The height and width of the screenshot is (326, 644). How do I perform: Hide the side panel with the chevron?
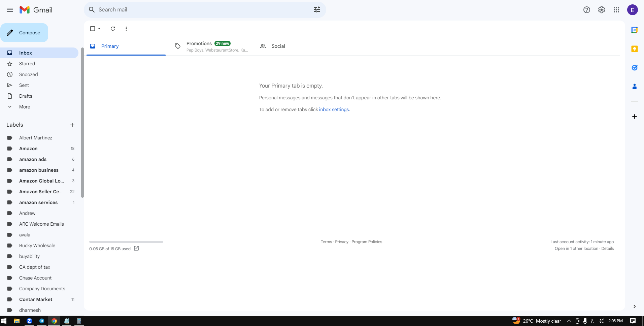(x=635, y=306)
